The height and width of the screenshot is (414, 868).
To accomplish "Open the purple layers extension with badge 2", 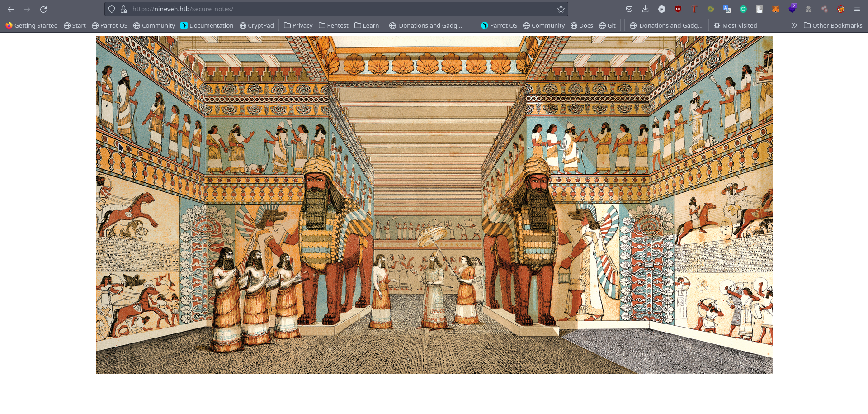I will [792, 9].
